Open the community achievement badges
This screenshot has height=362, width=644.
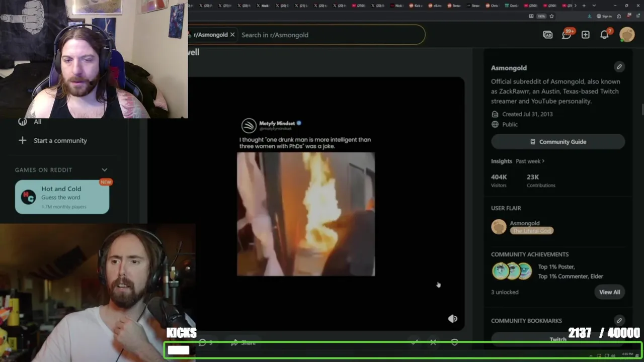click(512, 271)
